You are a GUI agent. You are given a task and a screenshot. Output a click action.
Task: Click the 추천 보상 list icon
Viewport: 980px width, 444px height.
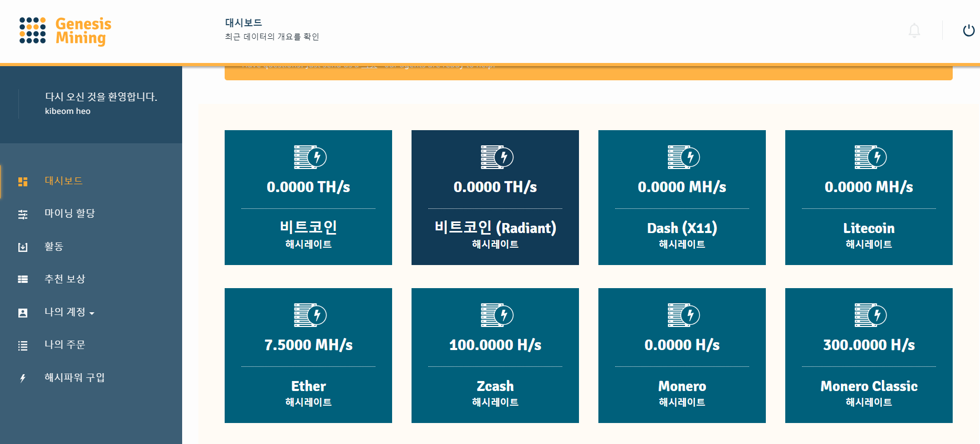point(23,279)
